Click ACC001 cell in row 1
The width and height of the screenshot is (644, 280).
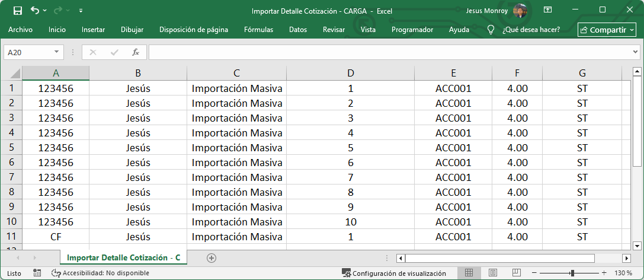453,88
